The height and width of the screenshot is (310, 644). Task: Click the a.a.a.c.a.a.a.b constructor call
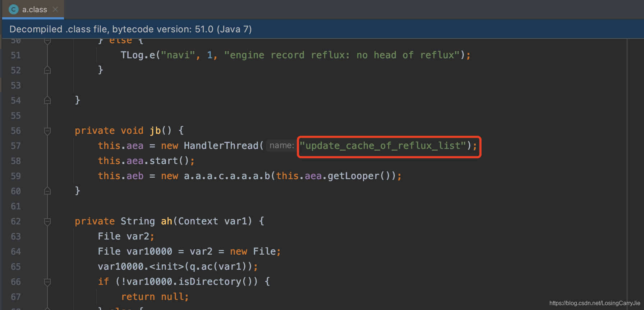[x=227, y=176]
